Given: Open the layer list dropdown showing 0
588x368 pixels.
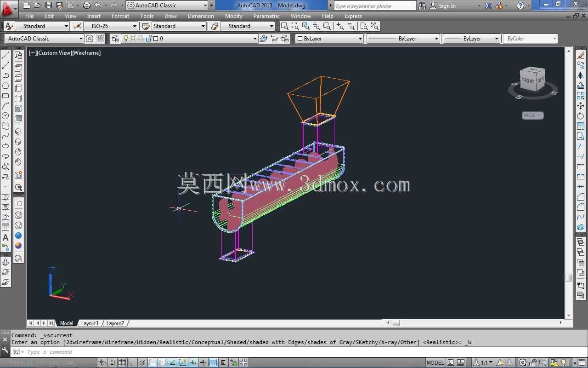Looking at the screenshot, I should click(x=190, y=39).
